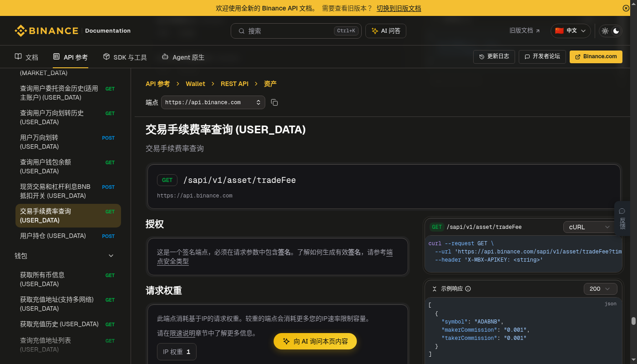Open 开发者论坛 forum
Viewport: 637px width, 364px height.
tap(542, 56)
